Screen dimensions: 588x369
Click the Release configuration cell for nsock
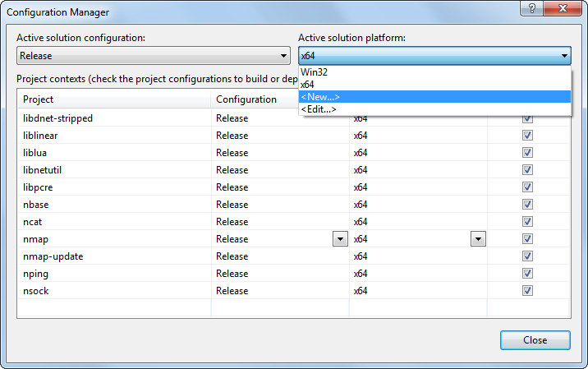tap(280, 291)
